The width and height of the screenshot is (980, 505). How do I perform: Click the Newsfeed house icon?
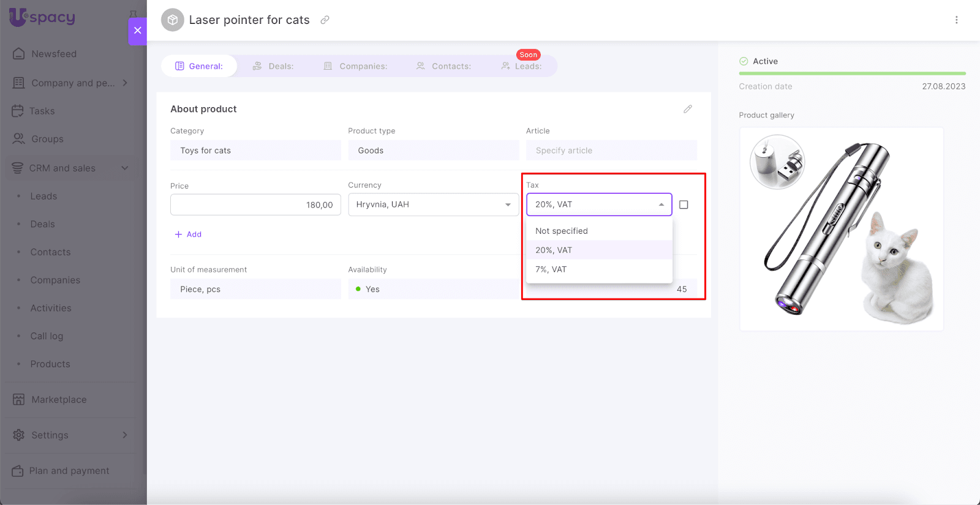(x=19, y=54)
